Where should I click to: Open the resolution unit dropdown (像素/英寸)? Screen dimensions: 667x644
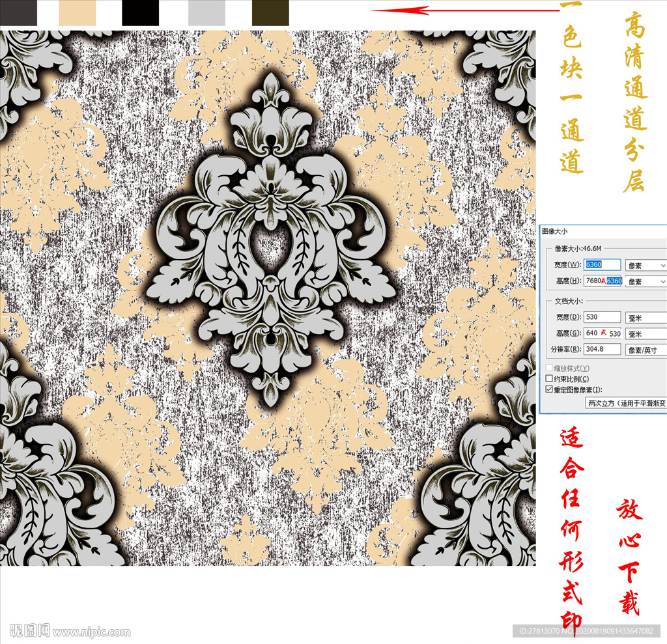coord(646,350)
